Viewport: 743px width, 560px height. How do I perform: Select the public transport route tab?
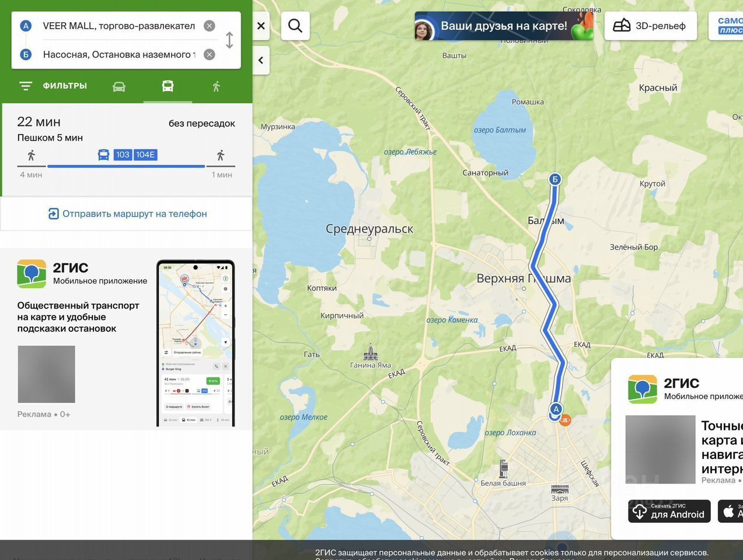[168, 86]
